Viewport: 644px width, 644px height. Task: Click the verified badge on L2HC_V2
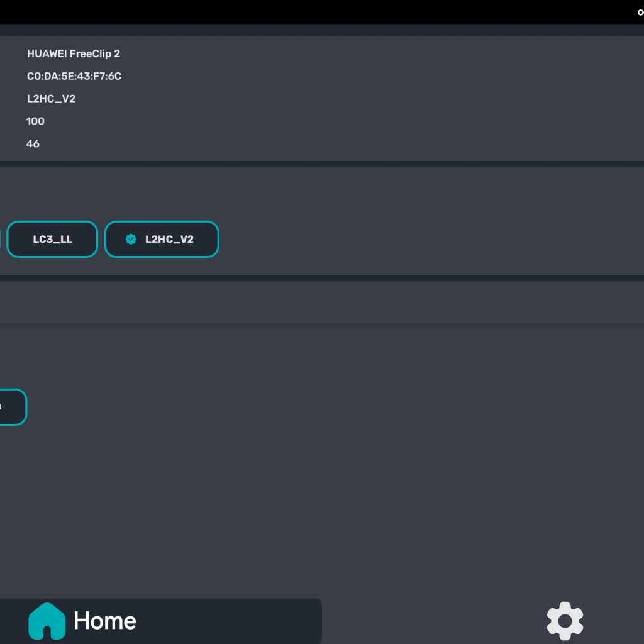click(131, 239)
